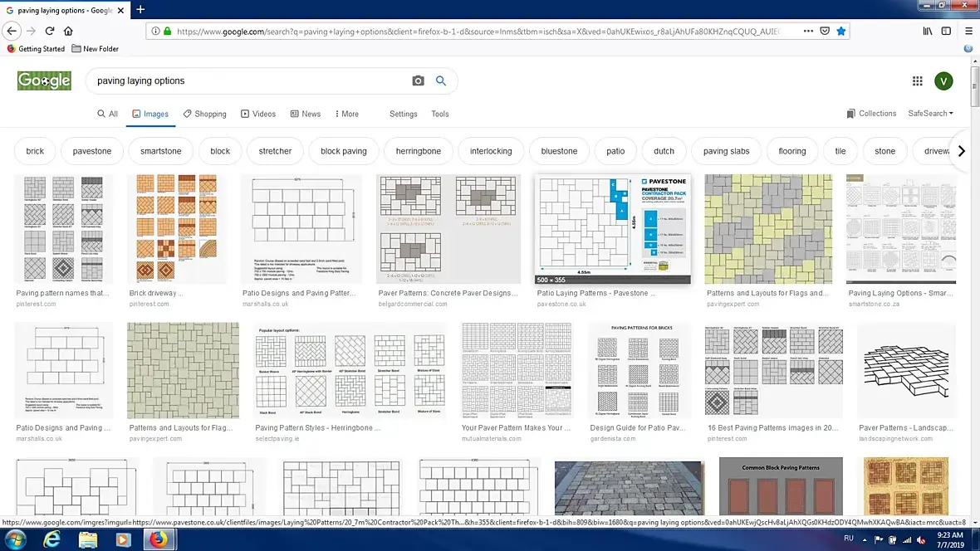
Task: Click the browser address bar URL
Action: (478, 32)
